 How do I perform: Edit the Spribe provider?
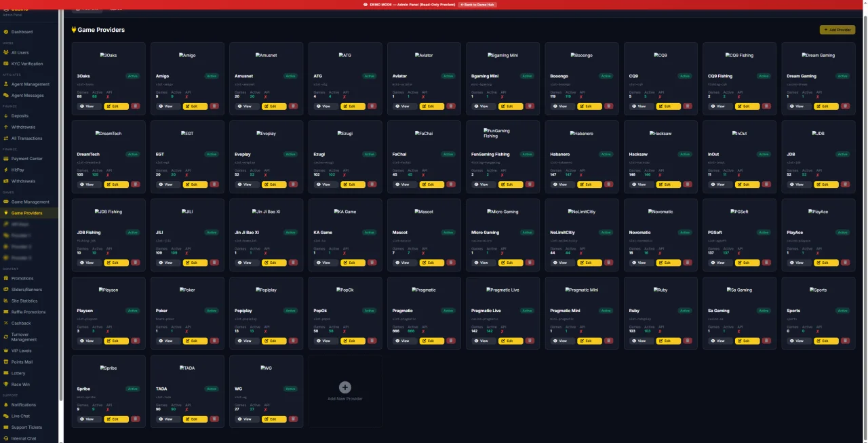pos(116,419)
